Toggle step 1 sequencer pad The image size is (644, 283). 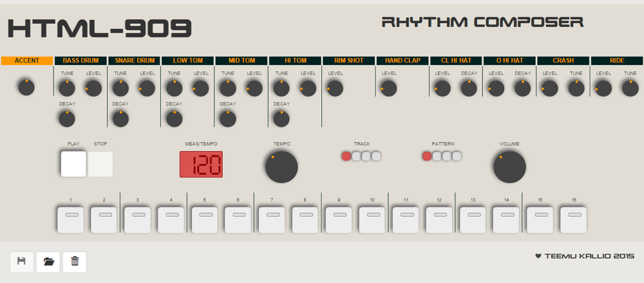tap(70, 219)
